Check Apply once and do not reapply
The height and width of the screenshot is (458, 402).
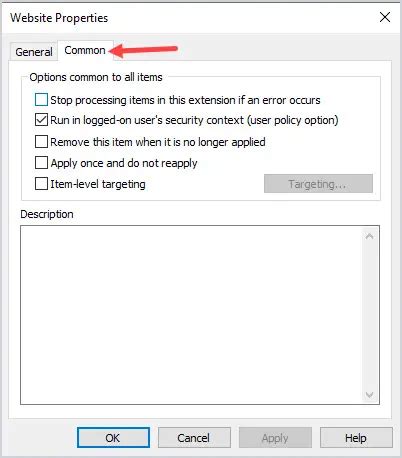click(41, 163)
